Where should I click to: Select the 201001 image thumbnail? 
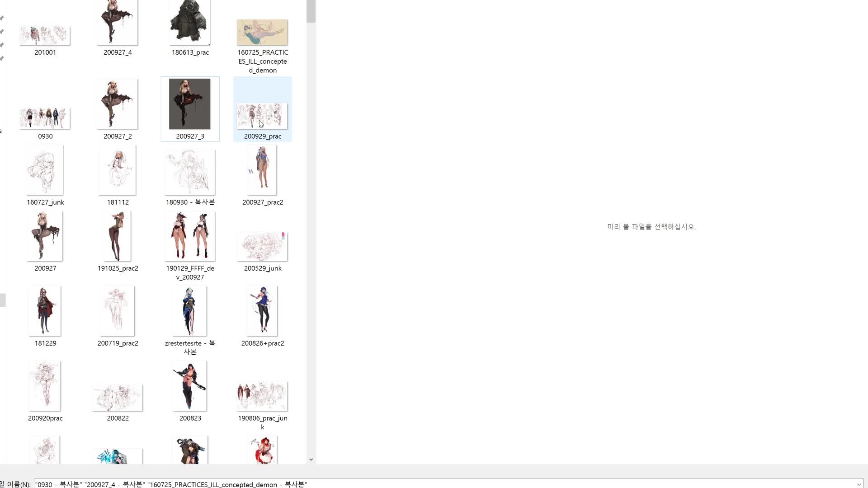[x=45, y=35]
